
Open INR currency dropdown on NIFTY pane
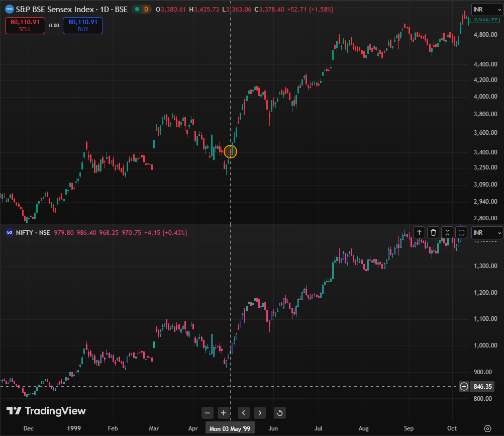(487, 232)
